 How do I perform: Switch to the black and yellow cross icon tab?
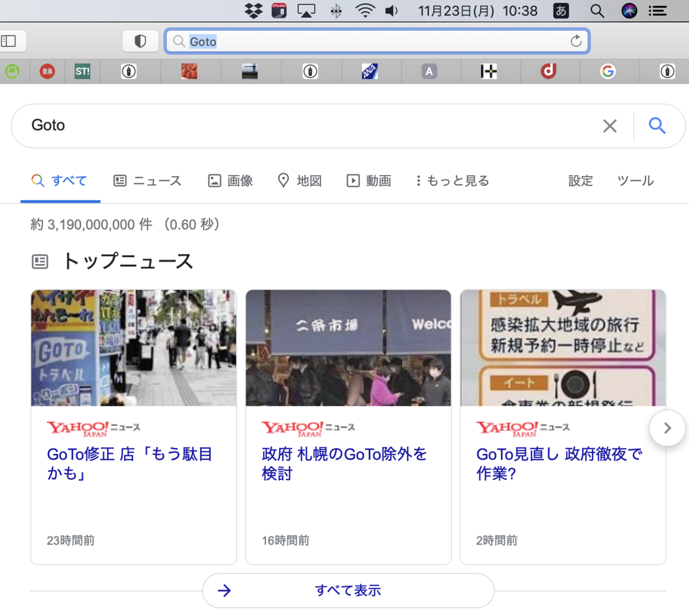489,71
